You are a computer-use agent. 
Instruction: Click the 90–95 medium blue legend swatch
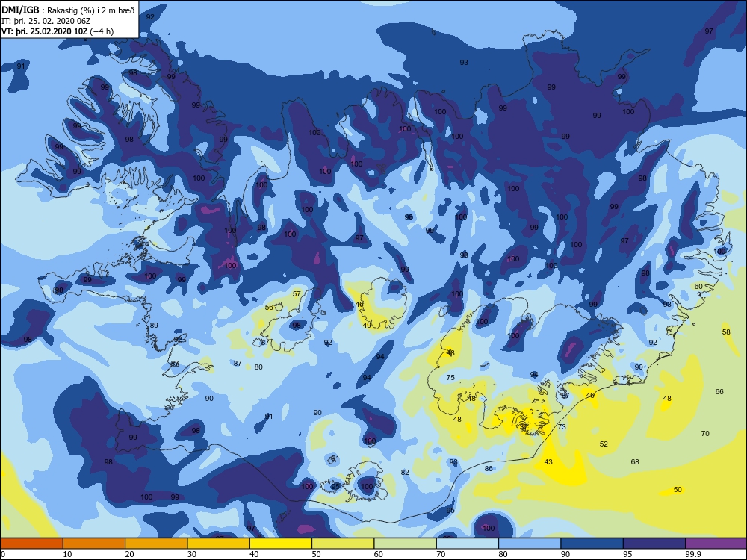point(592,544)
